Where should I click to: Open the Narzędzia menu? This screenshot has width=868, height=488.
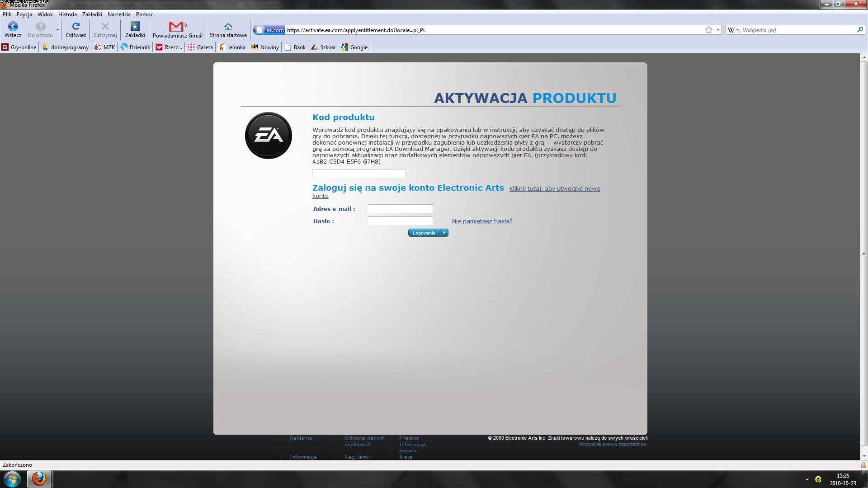click(119, 14)
